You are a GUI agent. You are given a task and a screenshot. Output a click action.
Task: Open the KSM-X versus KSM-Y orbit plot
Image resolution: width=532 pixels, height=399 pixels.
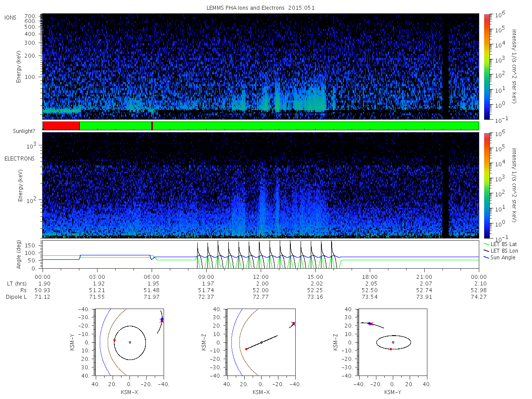coord(129,342)
